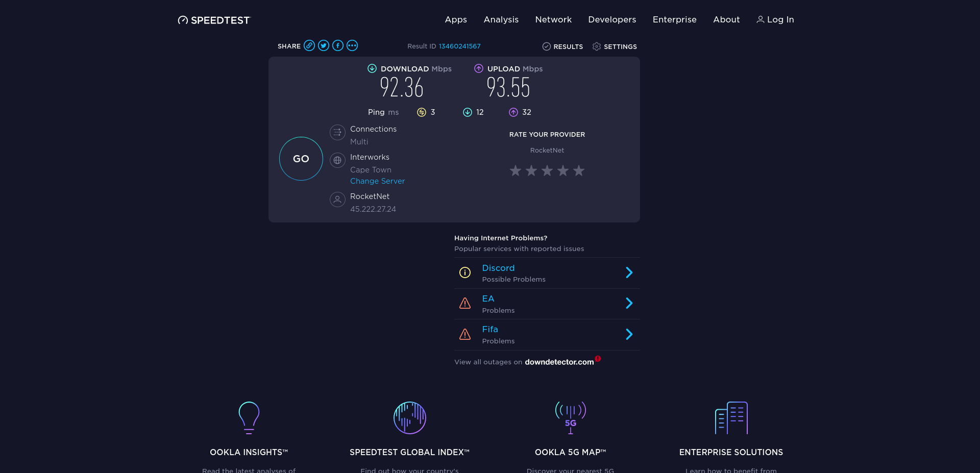The image size is (980, 473).
Task: Open the Enterprise menu
Action: [x=675, y=19]
